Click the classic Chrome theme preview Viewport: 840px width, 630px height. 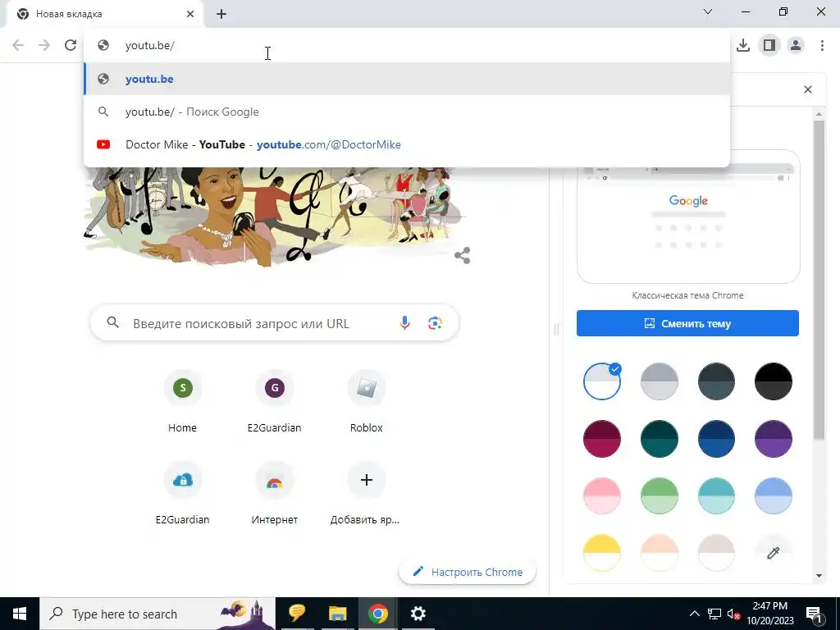pyautogui.click(x=688, y=217)
